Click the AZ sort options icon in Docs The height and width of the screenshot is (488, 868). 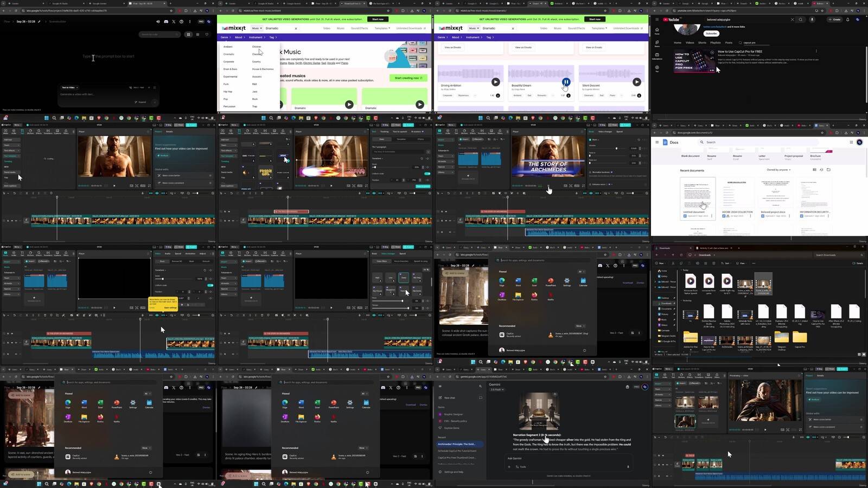click(x=821, y=170)
